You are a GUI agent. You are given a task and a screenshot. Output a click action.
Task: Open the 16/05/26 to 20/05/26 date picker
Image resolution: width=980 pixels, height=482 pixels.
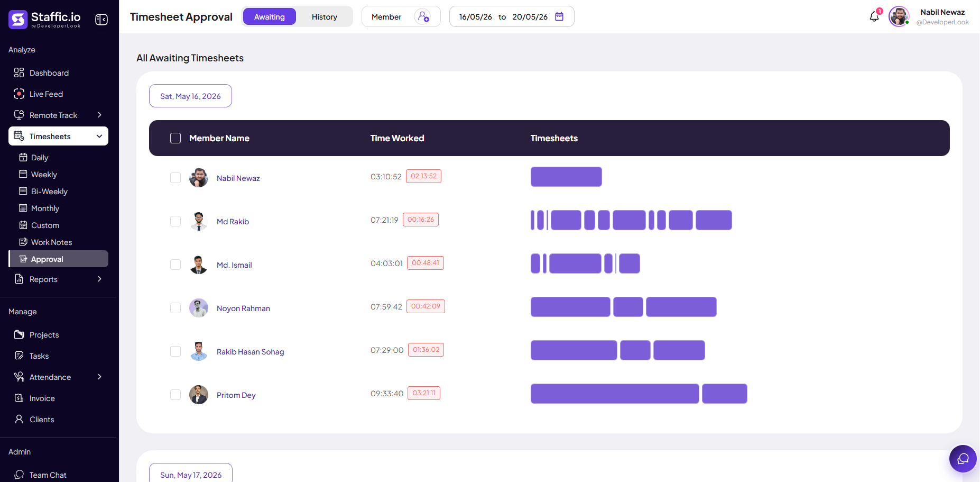512,16
